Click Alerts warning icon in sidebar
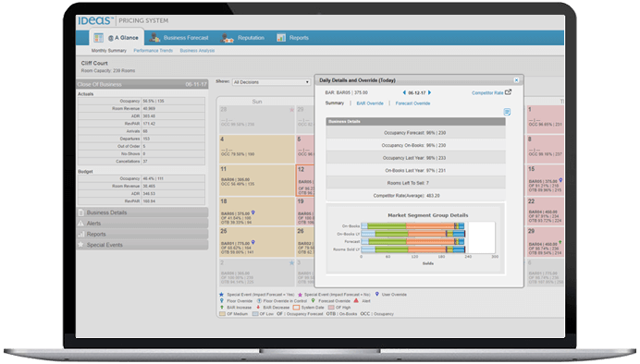This screenshot has height=364, width=640. coord(80,223)
